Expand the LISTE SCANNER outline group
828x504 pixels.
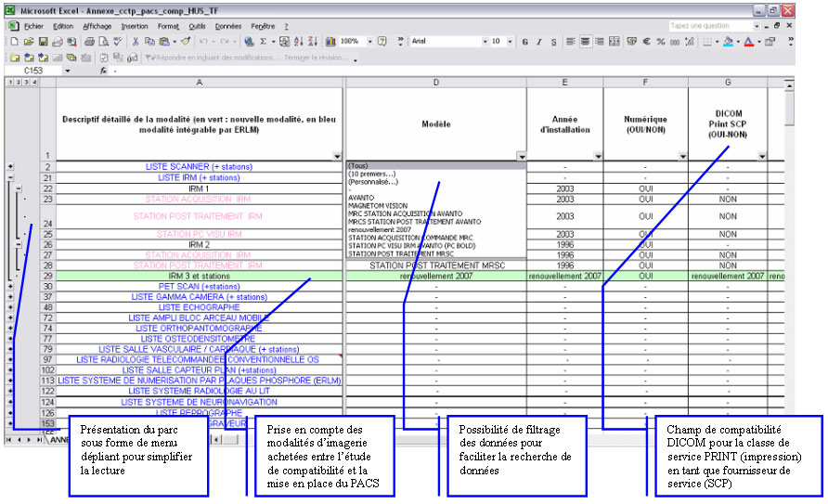tap(10, 166)
